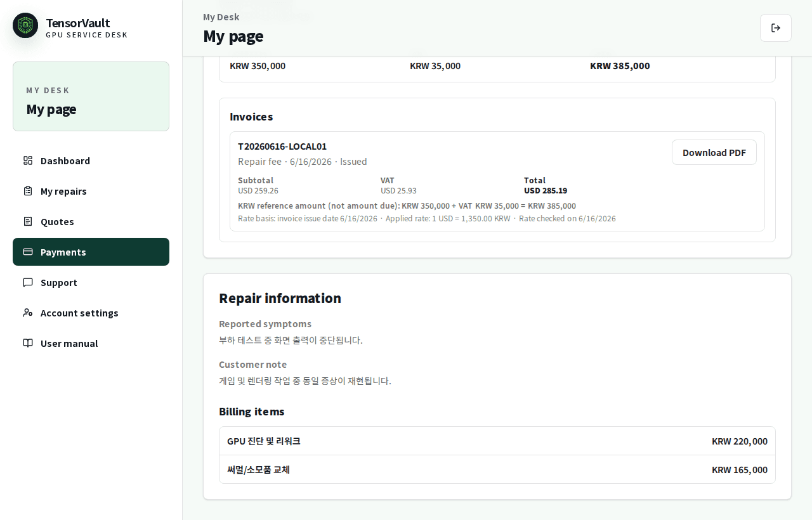Click the Quotes document icon
The height and width of the screenshot is (520, 812).
(28, 221)
